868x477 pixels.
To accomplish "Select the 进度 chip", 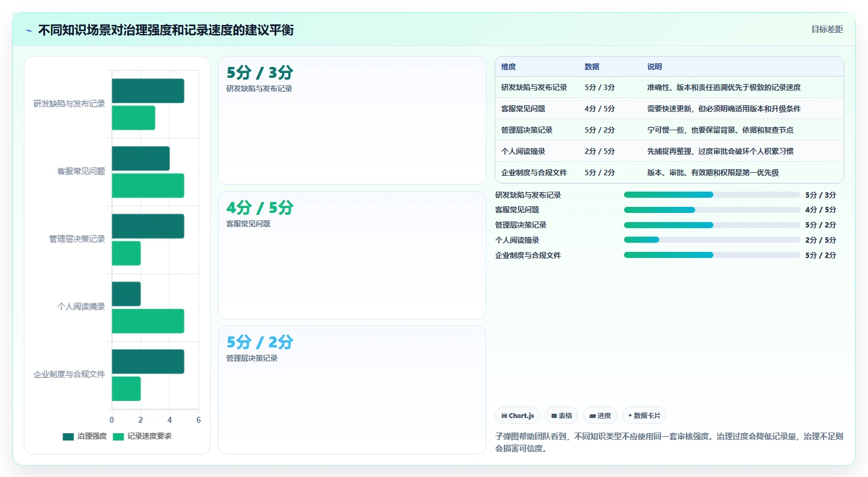I will coord(600,416).
